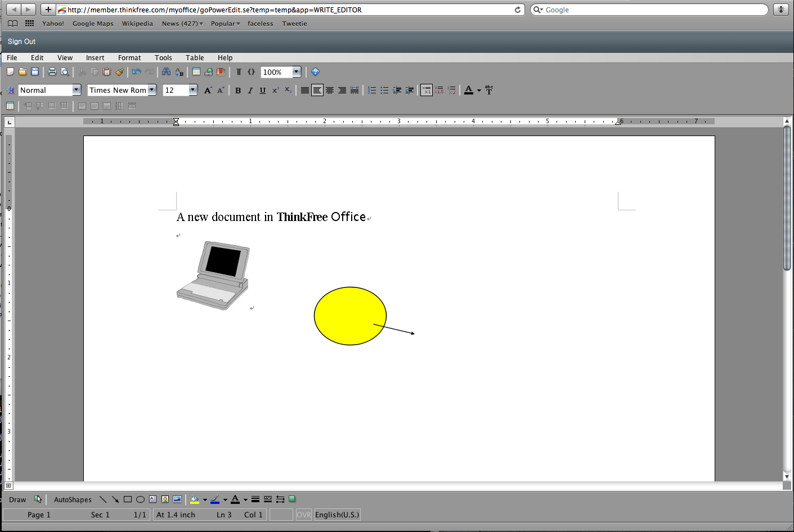Open Find with the binoculars icon
The width and height of the screenshot is (794, 532).
166,72
